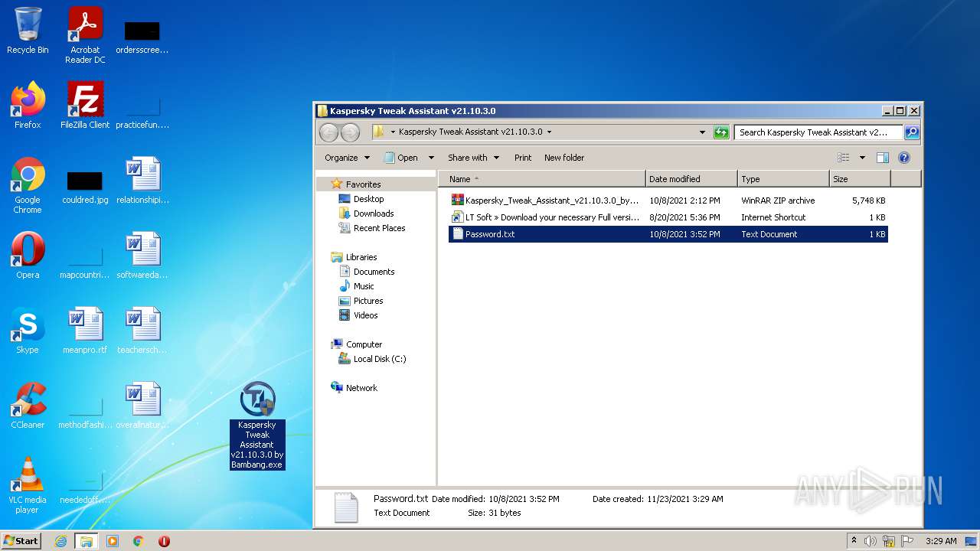Select Network in navigation pane
Viewport: 980px width, 551px height.
354,388
